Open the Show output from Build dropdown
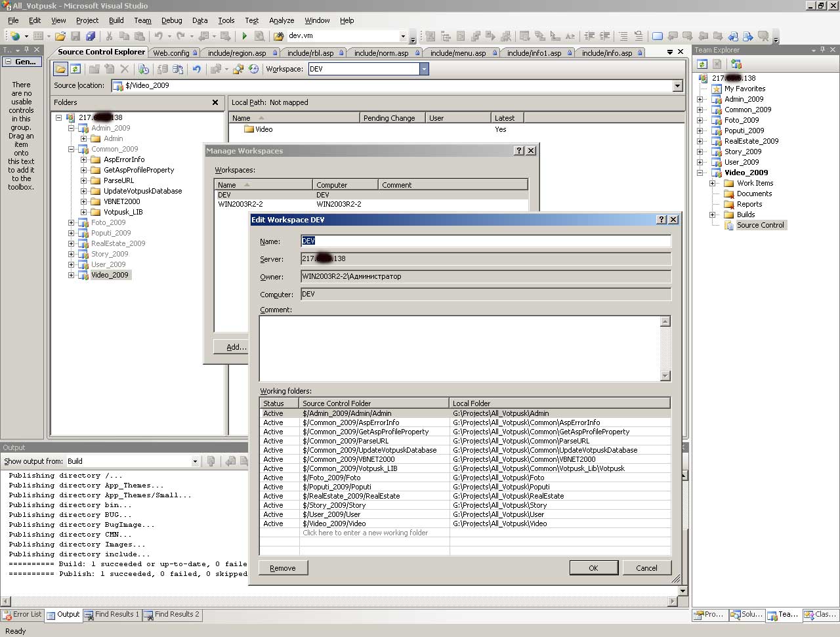The image size is (840, 637). click(x=195, y=461)
